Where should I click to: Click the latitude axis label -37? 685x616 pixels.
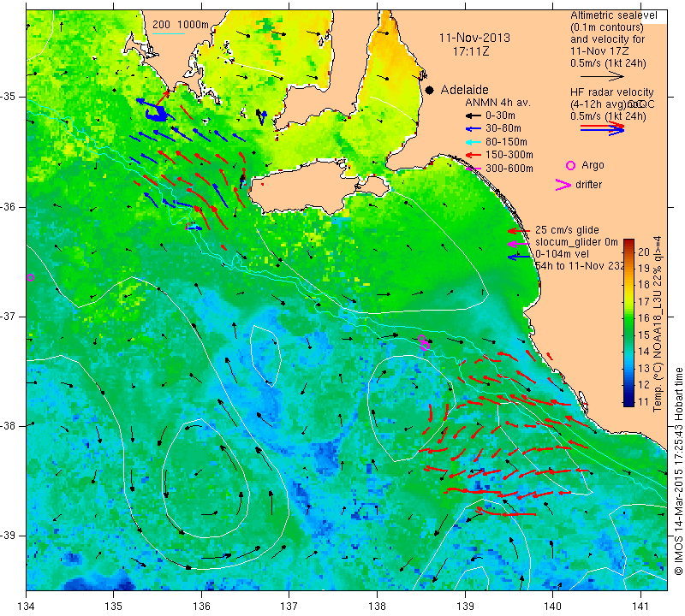pos(9,316)
